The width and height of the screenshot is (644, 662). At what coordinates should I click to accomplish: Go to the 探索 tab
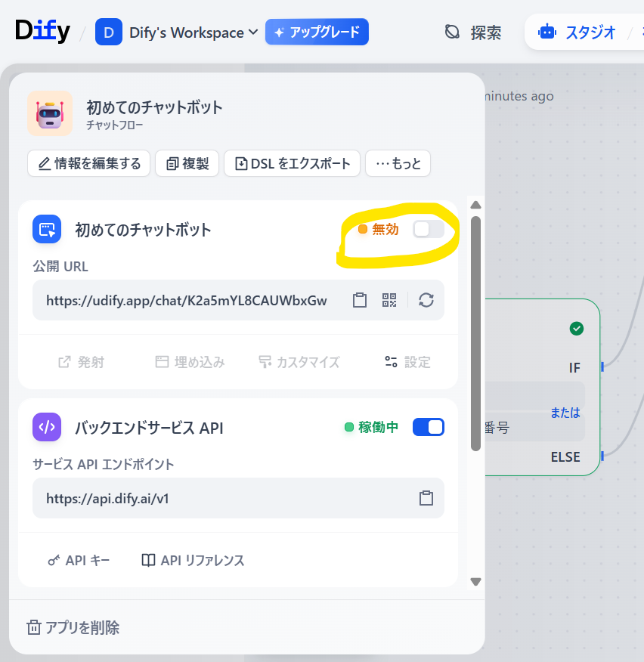[x=473, y=32]
